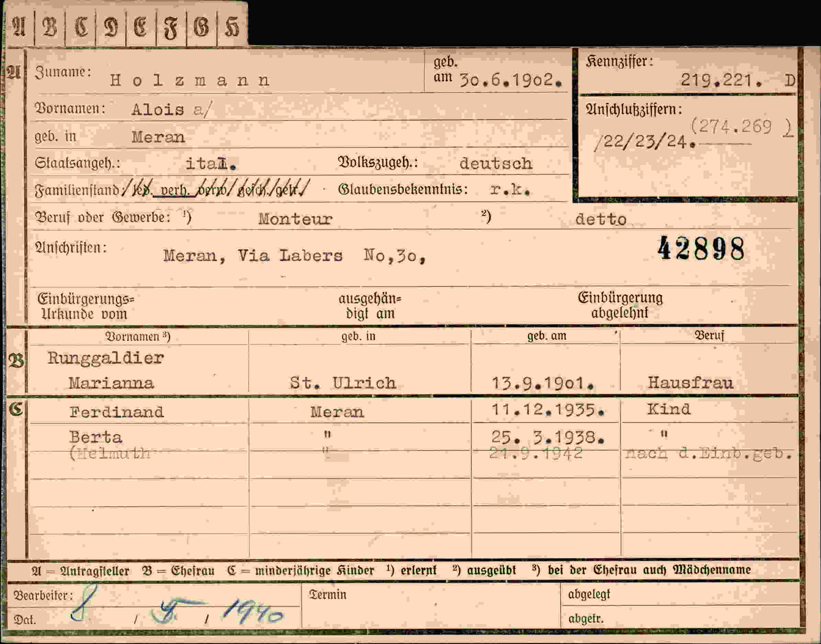Click the date '11.12.1935.'

[548, 410]
